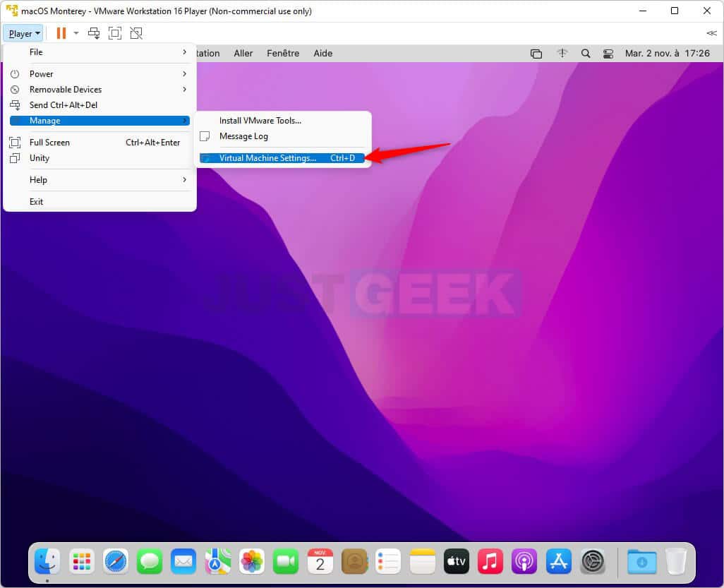
Task: Select Unity in the Player menu
Action: 99,158
